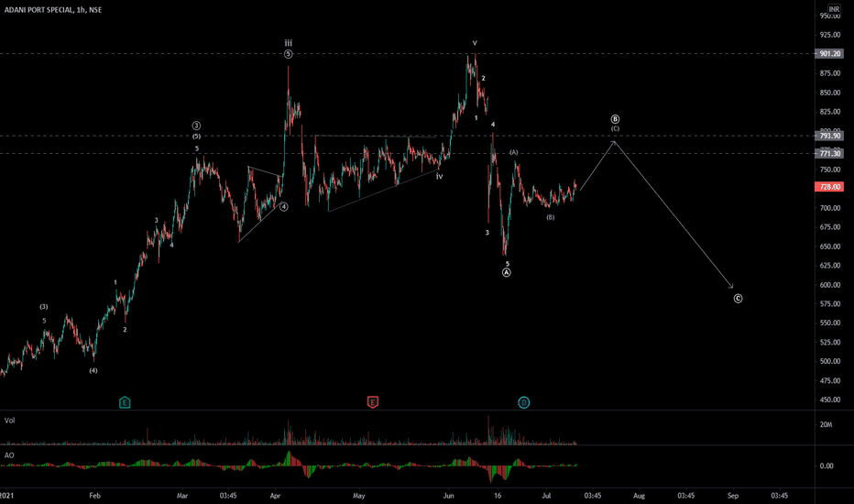Click the AO indicator label
The image size is (854, 504).
(x=9, y=455)
